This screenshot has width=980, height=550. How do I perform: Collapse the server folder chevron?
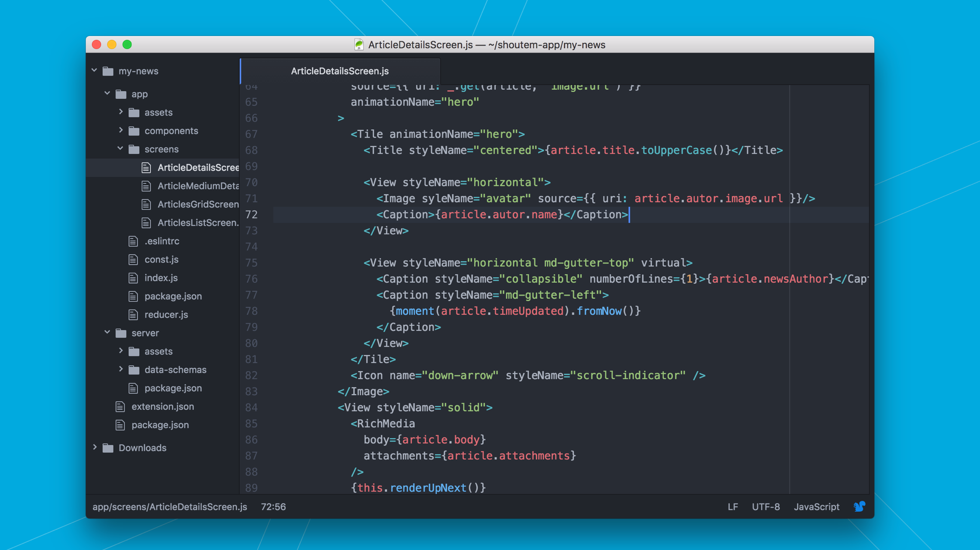point(107,333)
